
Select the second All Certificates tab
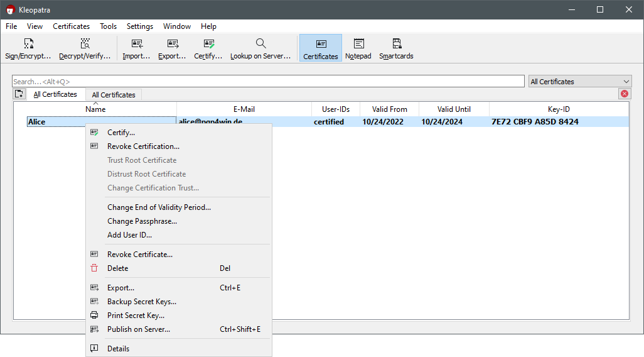114,95
